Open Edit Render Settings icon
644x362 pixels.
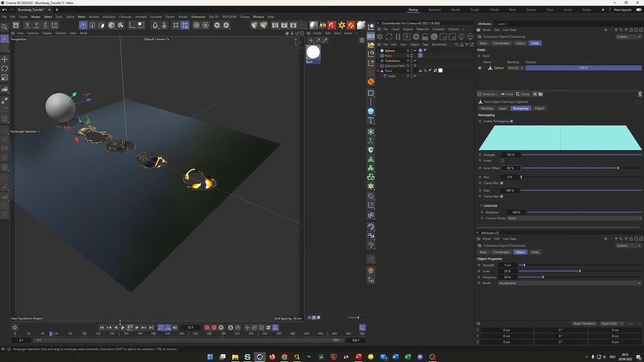pos(293,25)
